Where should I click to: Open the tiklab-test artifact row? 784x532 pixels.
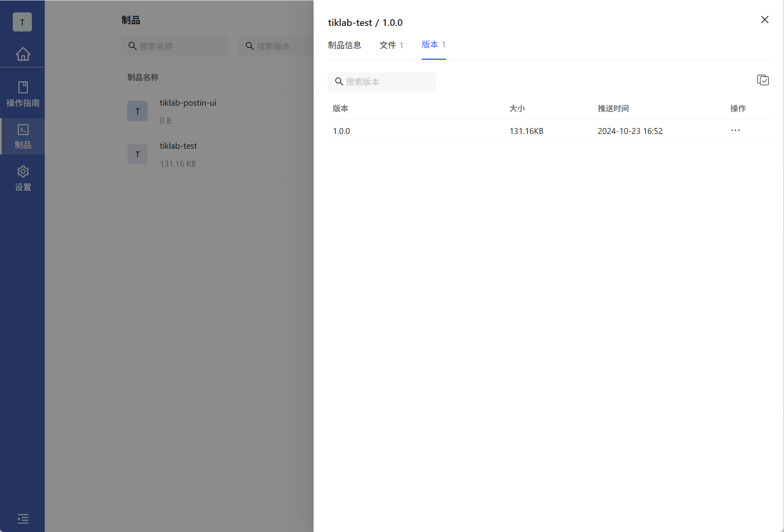[x=178, y=146]
